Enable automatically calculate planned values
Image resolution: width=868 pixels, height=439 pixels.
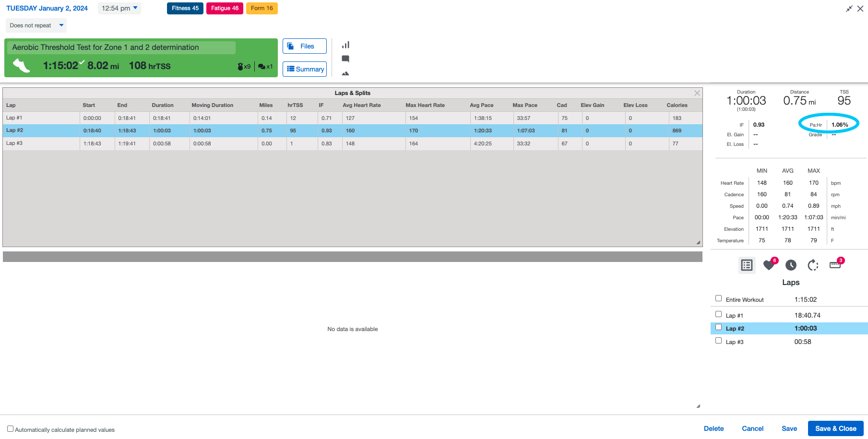[10, 429]
